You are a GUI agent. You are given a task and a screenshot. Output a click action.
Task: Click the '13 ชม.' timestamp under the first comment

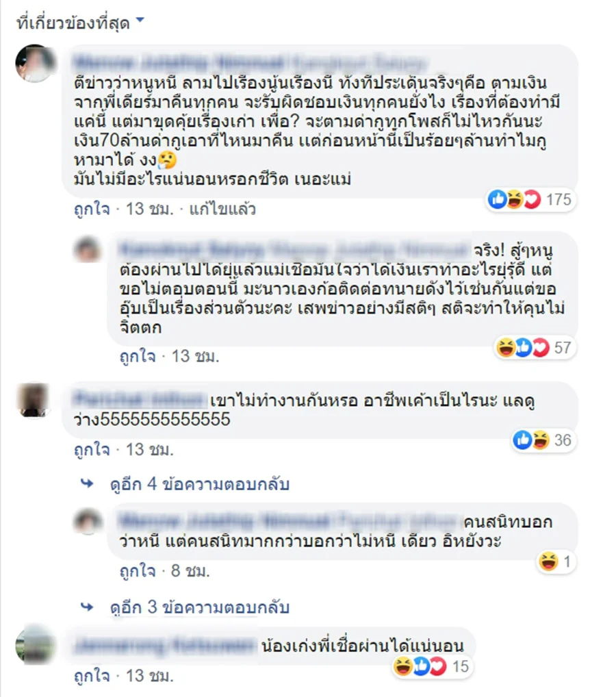click(x=149, y=209)
